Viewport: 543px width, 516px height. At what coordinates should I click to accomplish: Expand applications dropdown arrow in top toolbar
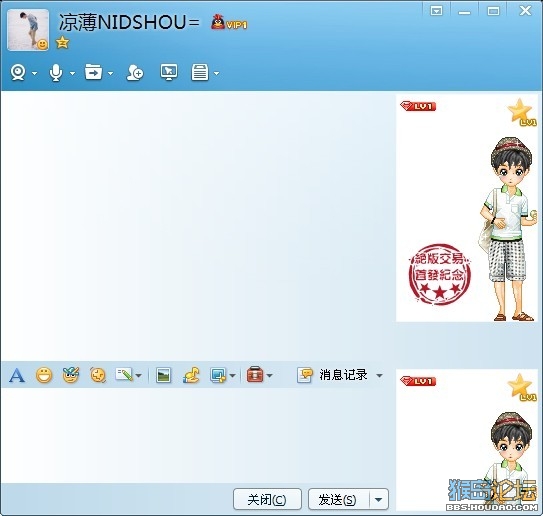(x=216, y=73)
